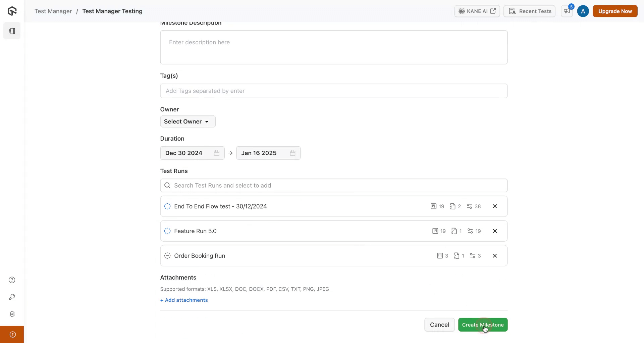Remove End To End Flow test run
Image resolution: width=644 pixels, height=343 pixels.
coord(495,206)
